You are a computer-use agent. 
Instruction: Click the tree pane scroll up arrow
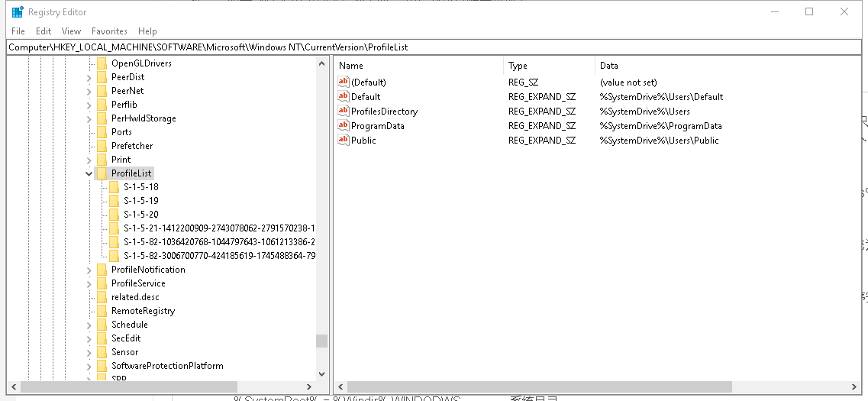[321, 63]
